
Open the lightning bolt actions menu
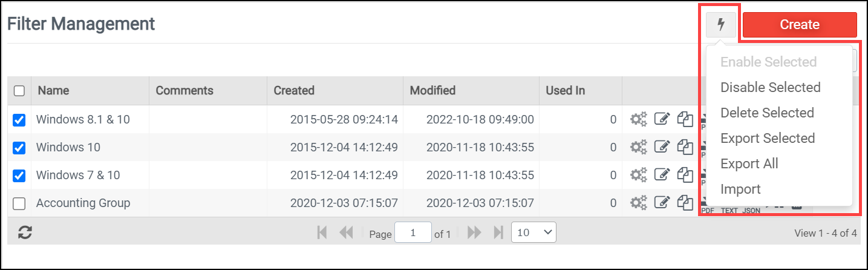click(720, 25)
